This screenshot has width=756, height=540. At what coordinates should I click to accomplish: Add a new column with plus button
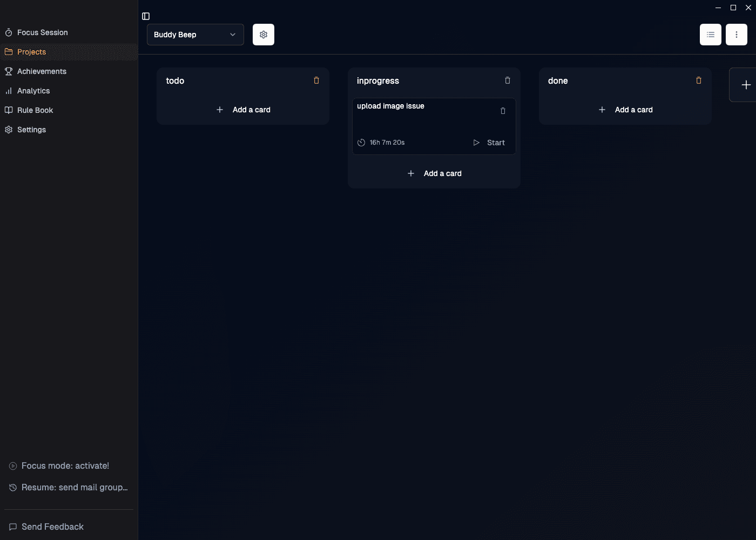coord(746,85)
